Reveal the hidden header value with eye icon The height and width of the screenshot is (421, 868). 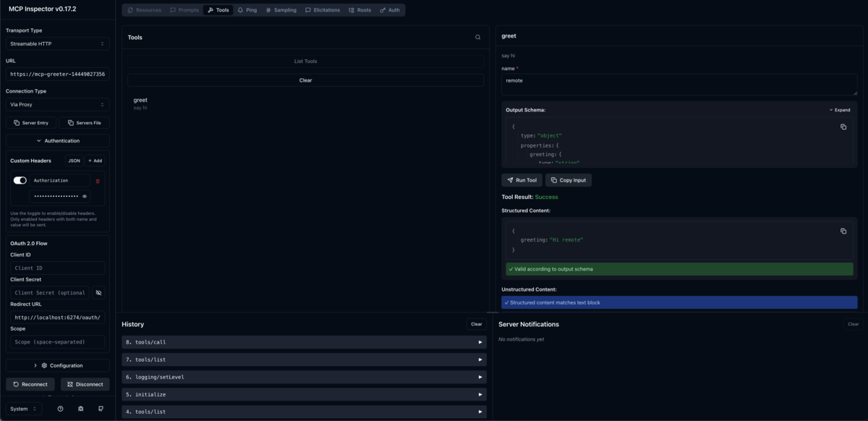click(85, 196)
